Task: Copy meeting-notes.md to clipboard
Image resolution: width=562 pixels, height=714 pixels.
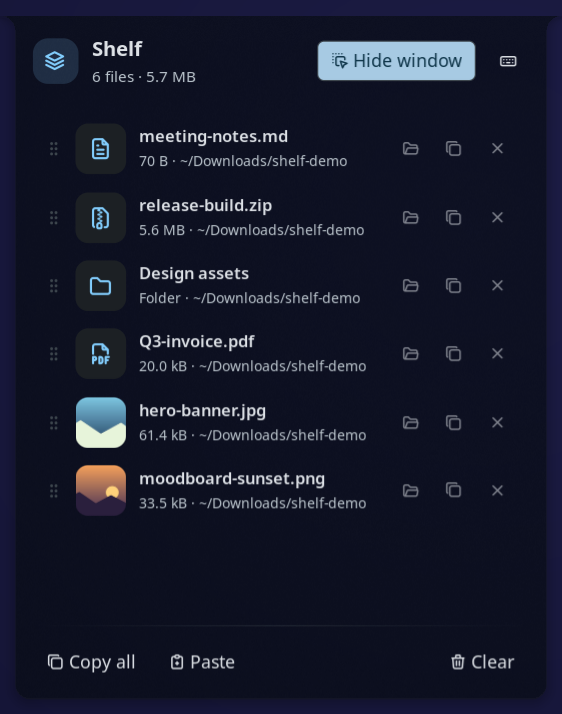Action: pyautogui.click(x=454, y=148)
